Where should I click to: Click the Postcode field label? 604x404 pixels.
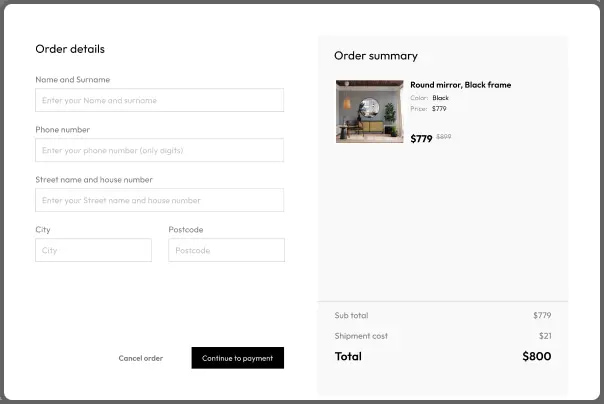coord(186,230)
